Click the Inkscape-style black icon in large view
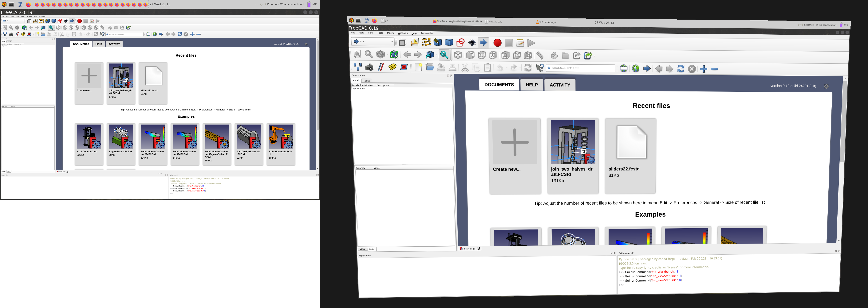 pyautogui.click(x=472, y=42)
